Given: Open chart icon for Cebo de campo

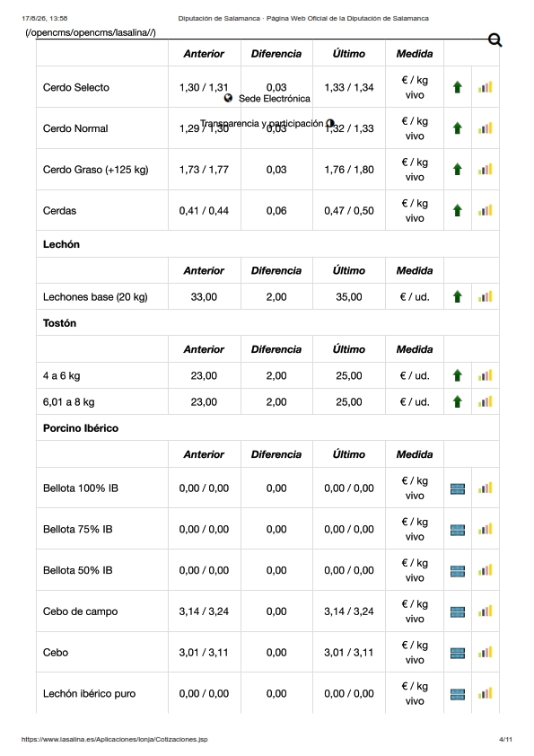Looking at the screenshot, I should (486, 611).
